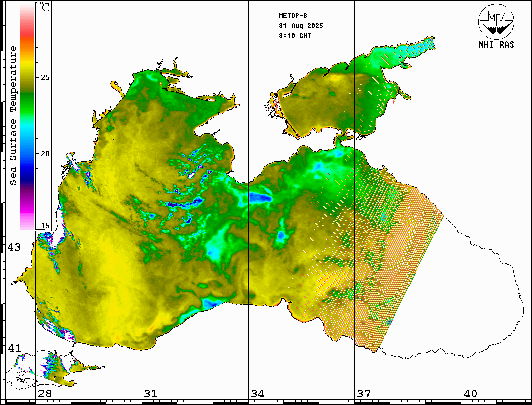Click the latitude label 43
Screen dimensions: 532x405
(x=14, y=247)
